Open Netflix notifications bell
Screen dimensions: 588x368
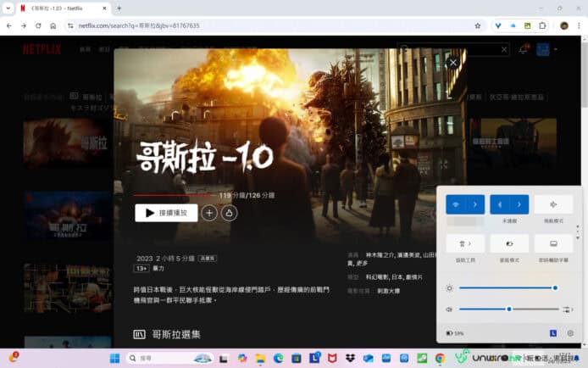524,49
